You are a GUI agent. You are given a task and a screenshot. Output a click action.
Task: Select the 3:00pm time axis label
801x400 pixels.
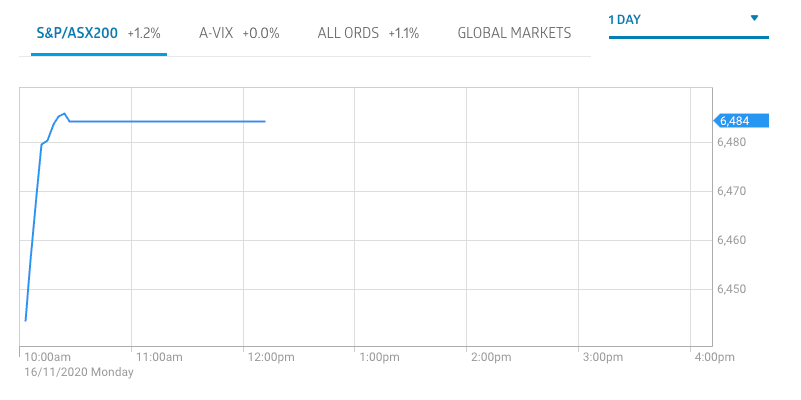click(x=603, y=357)
